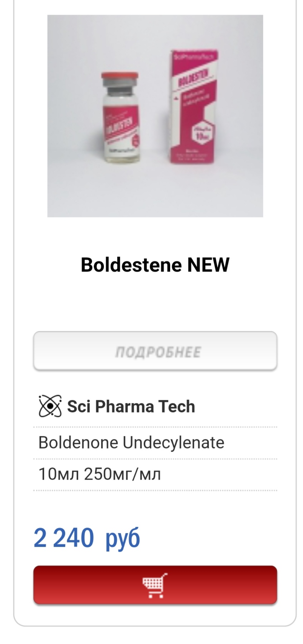The height and width of the screenshot is (644, 303).
Task: Click the pink box in the product photo
Action: point(194,107)
